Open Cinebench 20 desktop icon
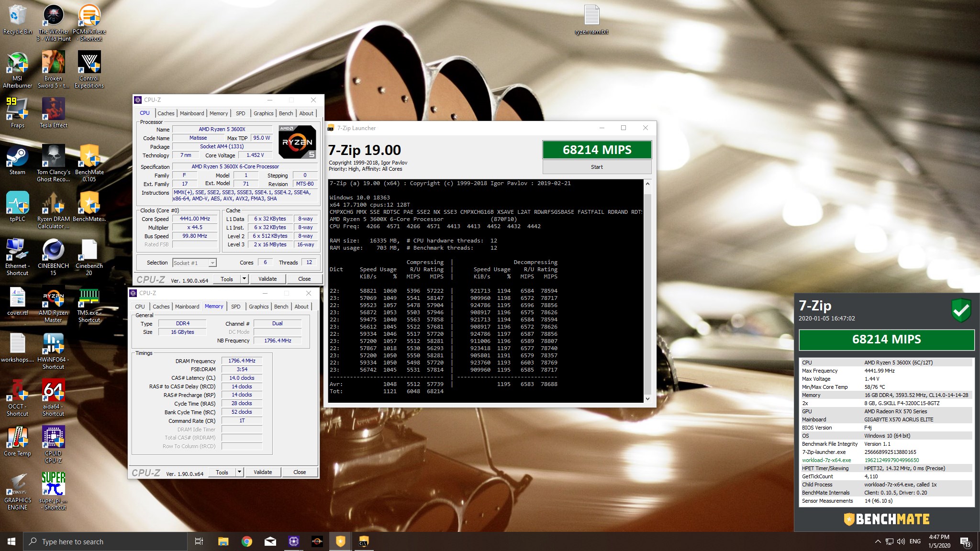 click(x=89, y=257)
